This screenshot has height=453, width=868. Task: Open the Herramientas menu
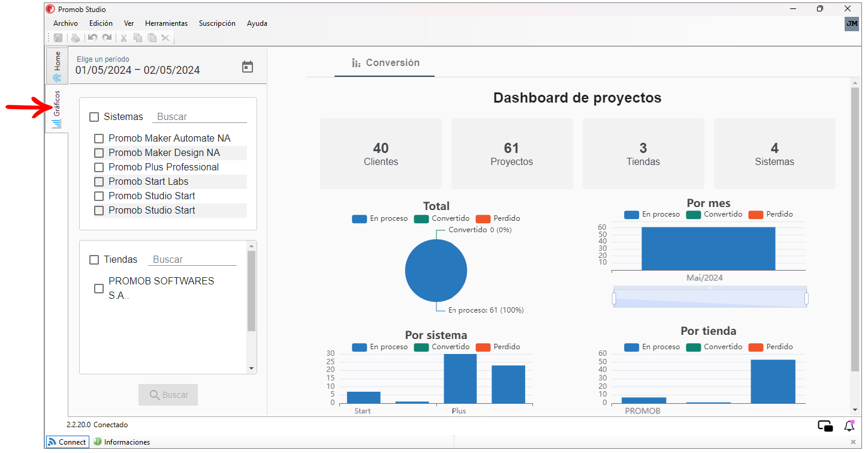click(166, 23)
